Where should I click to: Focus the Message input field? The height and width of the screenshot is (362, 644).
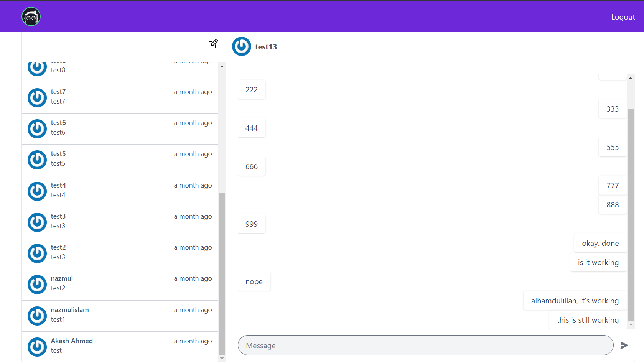pyautogui.click(x=425, y=345)
